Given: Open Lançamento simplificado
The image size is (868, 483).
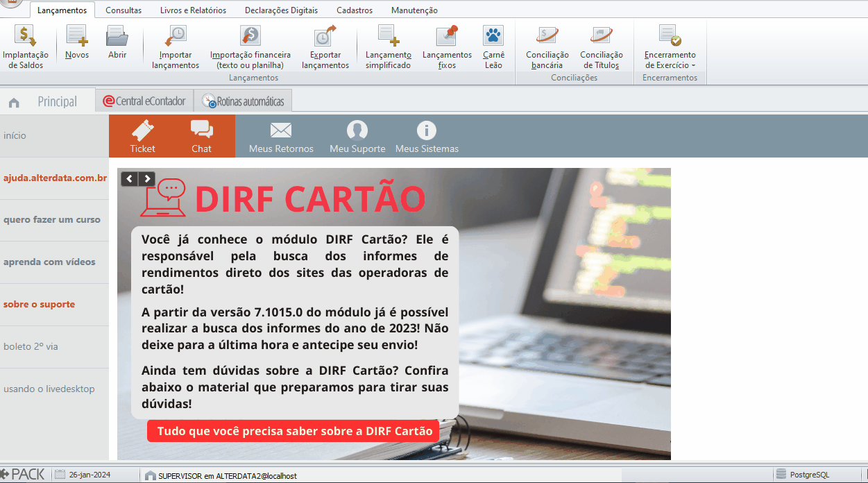Looking at the screenshot, I should tap(389, 46).
